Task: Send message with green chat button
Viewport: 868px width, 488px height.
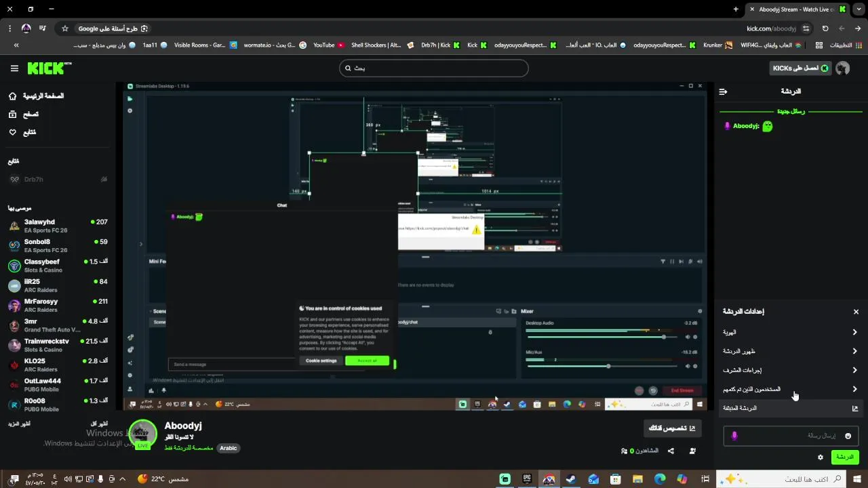Action: click(845, 457)
